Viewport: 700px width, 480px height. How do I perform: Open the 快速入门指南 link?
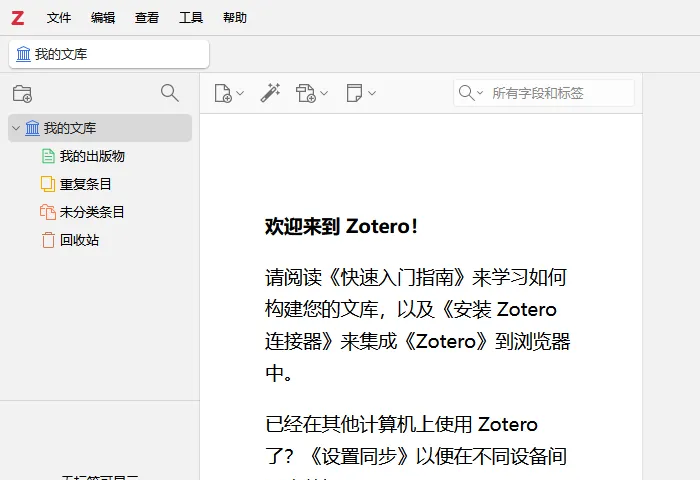(x=396, y=277)
